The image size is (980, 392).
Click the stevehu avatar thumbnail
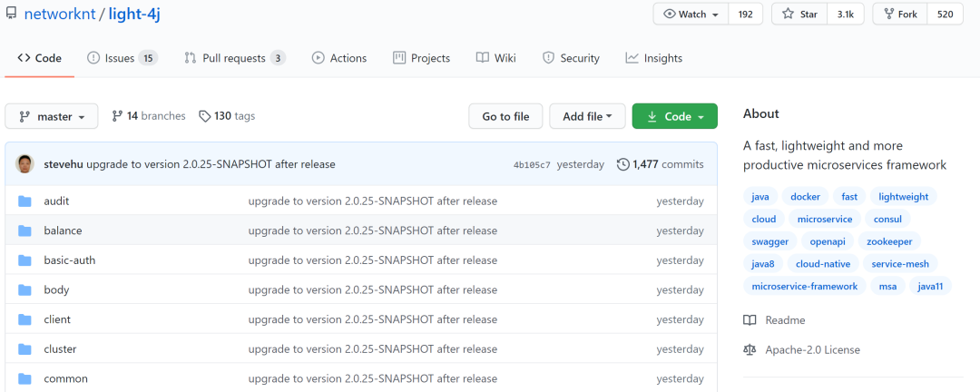point(25,164)
